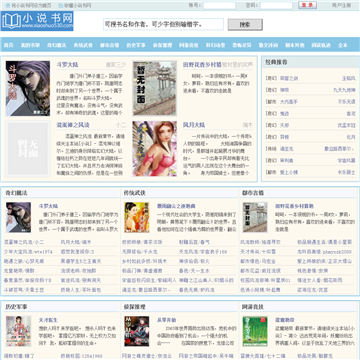Image resolution: width=360 pixels, height=360 pixels.
Task: Open the 全本 navigation tab
Action: pos(343,45)
